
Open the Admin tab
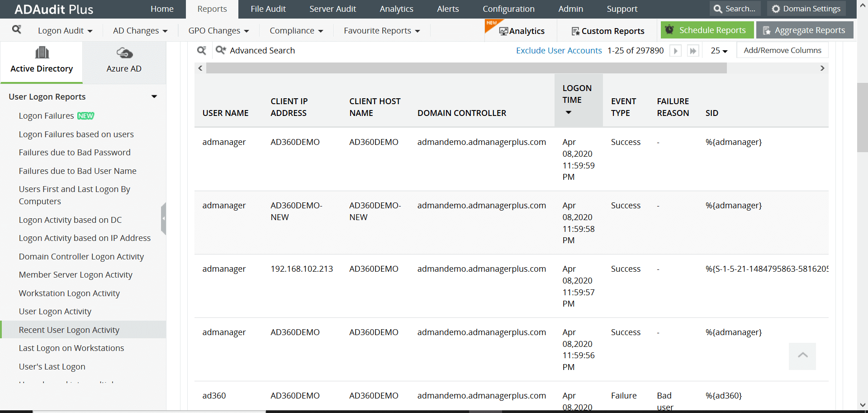pyautogui.click(x=570, y=9)
